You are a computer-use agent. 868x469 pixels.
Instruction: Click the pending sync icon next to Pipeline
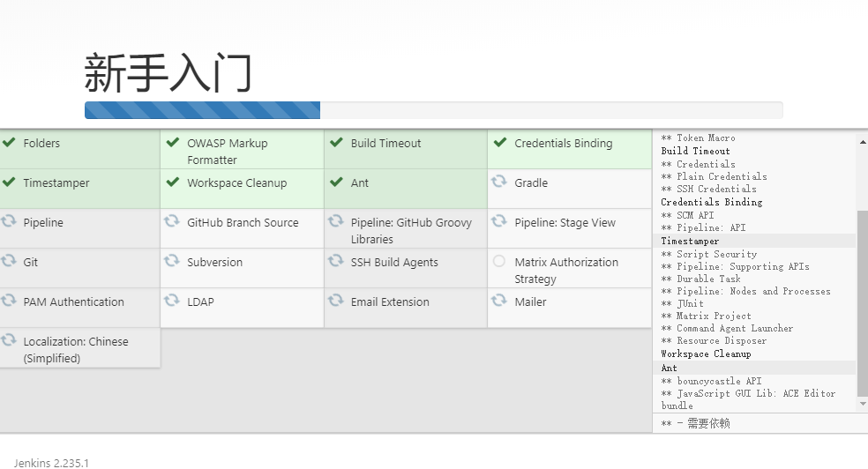tap(8, 221)
